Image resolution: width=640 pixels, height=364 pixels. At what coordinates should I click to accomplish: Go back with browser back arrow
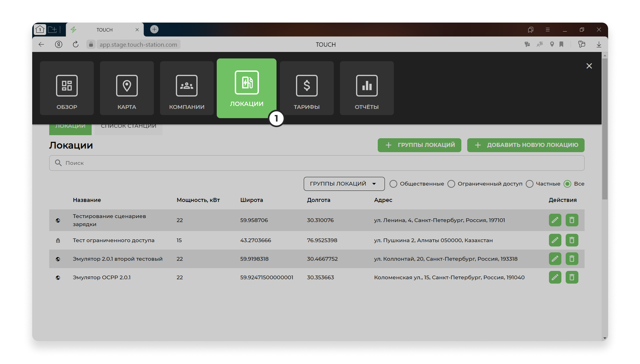pyautogui.click(x=41, y=45)
